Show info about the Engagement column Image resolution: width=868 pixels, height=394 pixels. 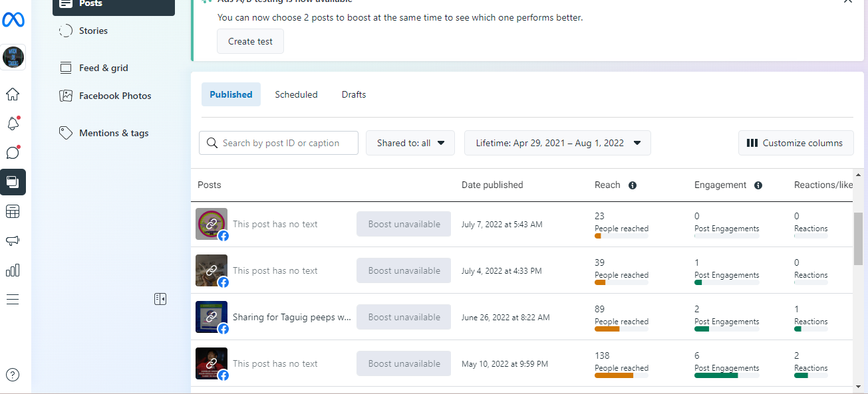[758, 185]
